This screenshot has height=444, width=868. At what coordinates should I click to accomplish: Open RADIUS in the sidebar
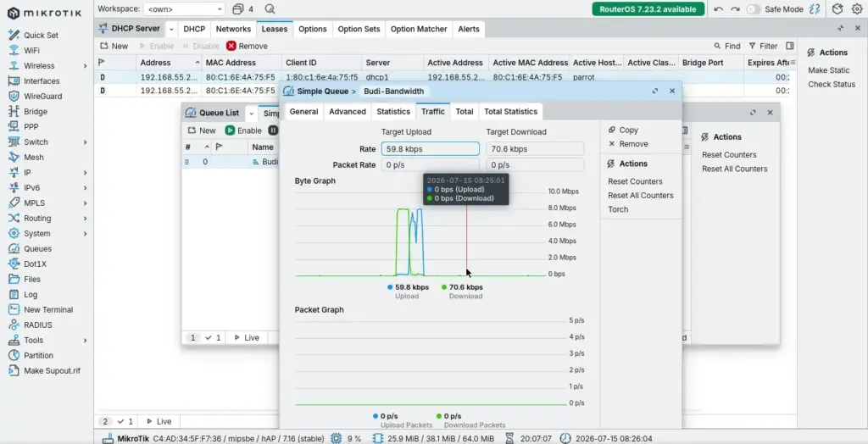point(37,325)
